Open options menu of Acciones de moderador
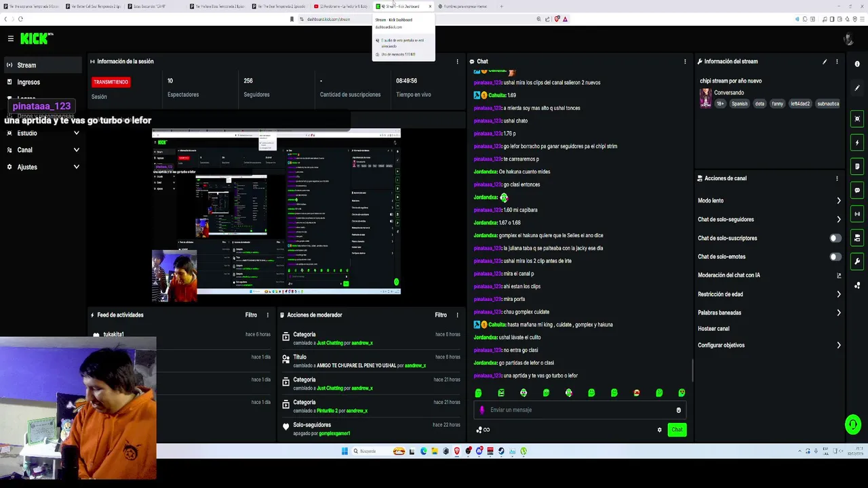868x488 pixels. click(457, 315)
